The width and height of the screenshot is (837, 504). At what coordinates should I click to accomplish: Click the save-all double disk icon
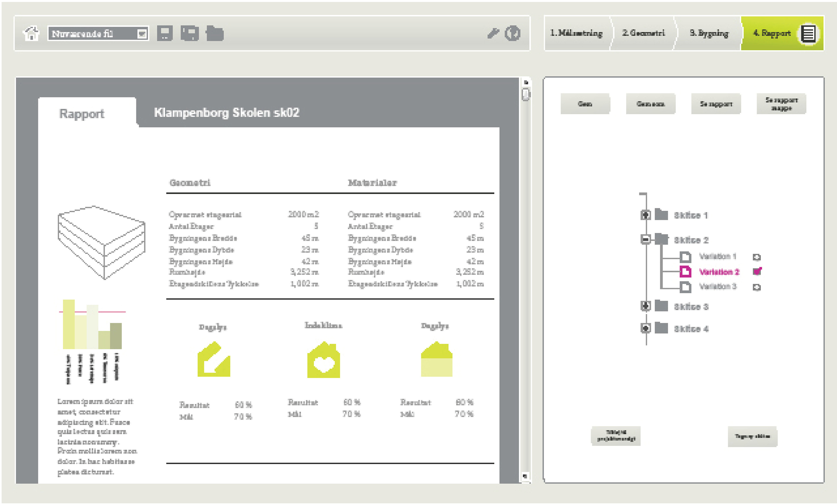pyautogui.click(x=190, y=33)
